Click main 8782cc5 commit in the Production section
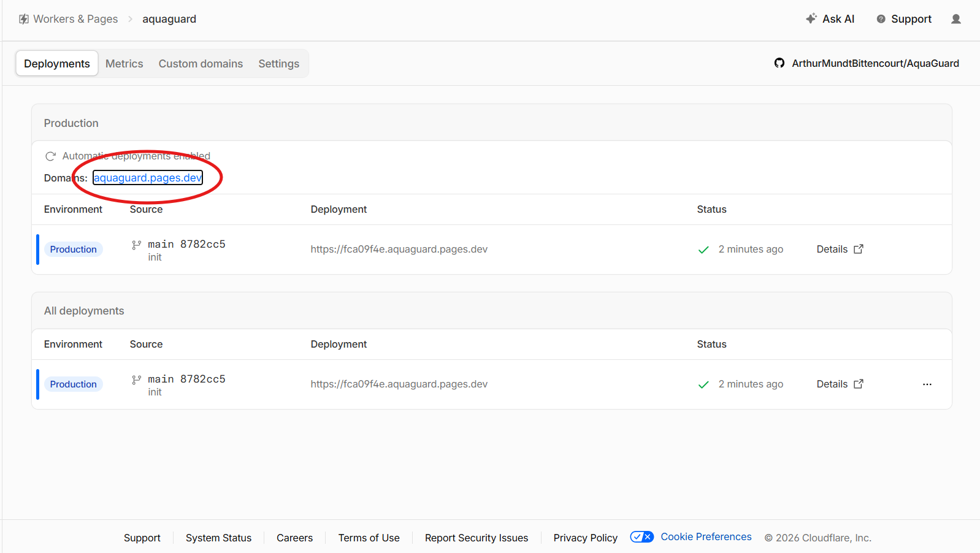980x553 pixels. point(186,244)
